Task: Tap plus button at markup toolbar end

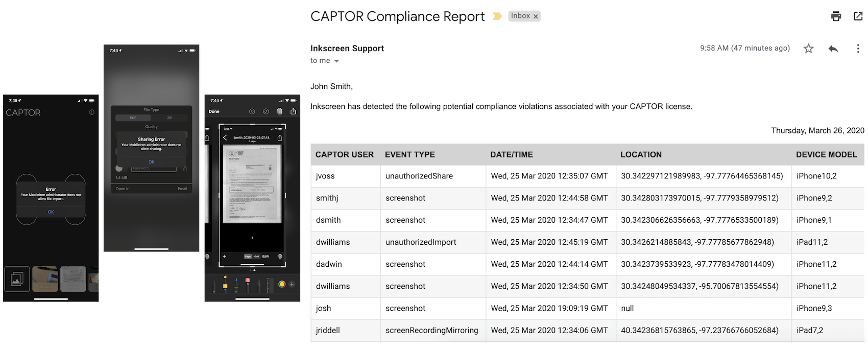Action: click(292, 284)
